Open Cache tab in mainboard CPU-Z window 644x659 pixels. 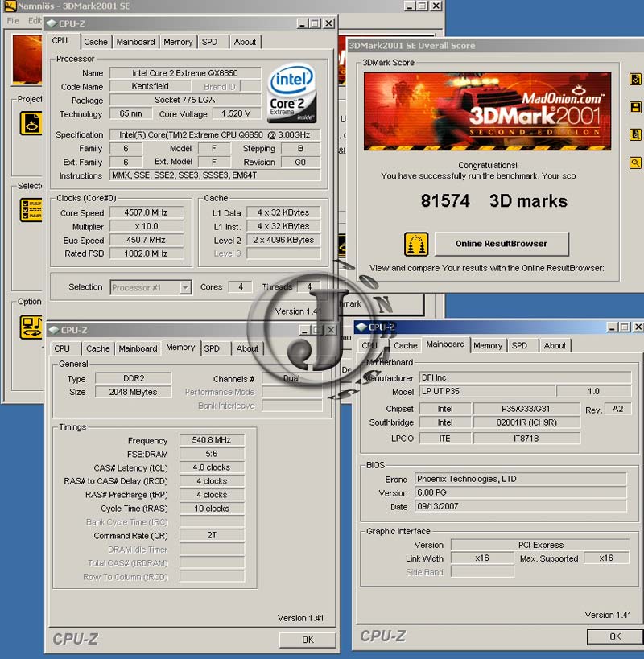pyautogui.click(x=405, y=345)
